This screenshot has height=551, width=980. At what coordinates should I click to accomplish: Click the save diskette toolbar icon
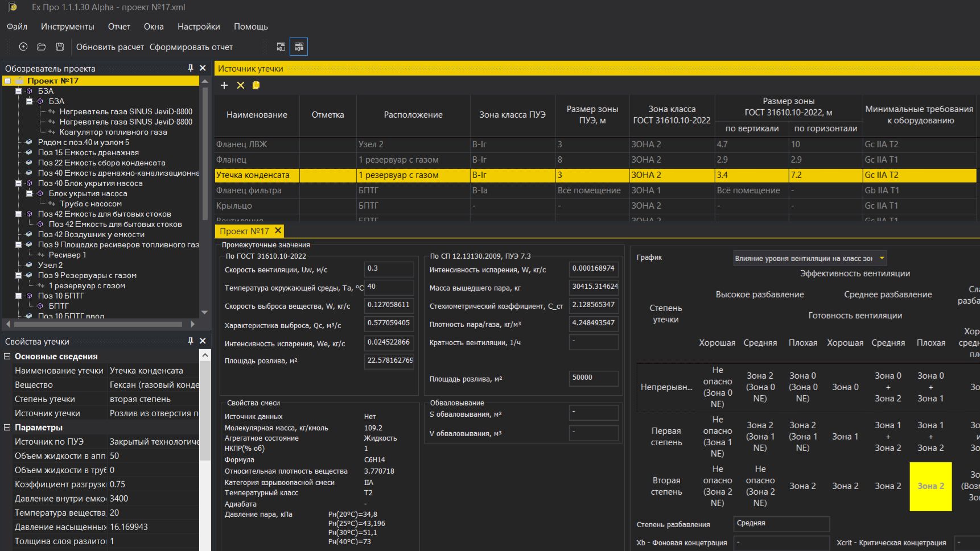(x=60, y=47)
